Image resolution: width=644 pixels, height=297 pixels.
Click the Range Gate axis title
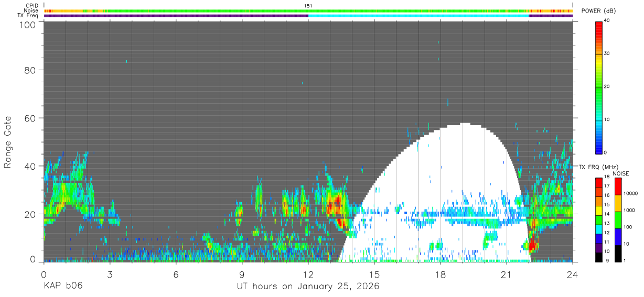pyautogui.click(x=8, y=141)
